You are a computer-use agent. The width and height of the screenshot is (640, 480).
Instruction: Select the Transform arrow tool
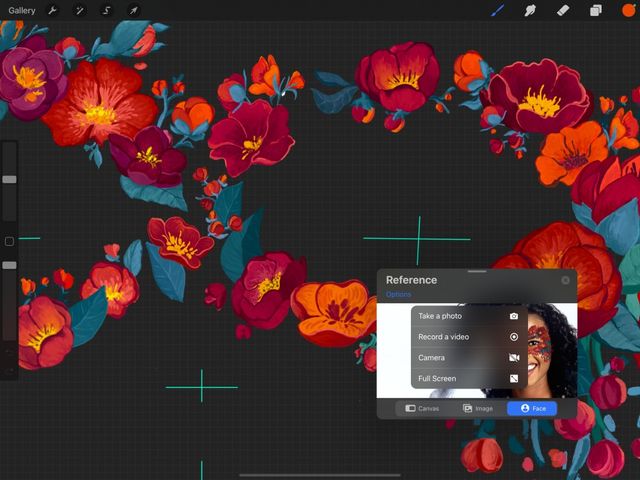coord(133,11)
